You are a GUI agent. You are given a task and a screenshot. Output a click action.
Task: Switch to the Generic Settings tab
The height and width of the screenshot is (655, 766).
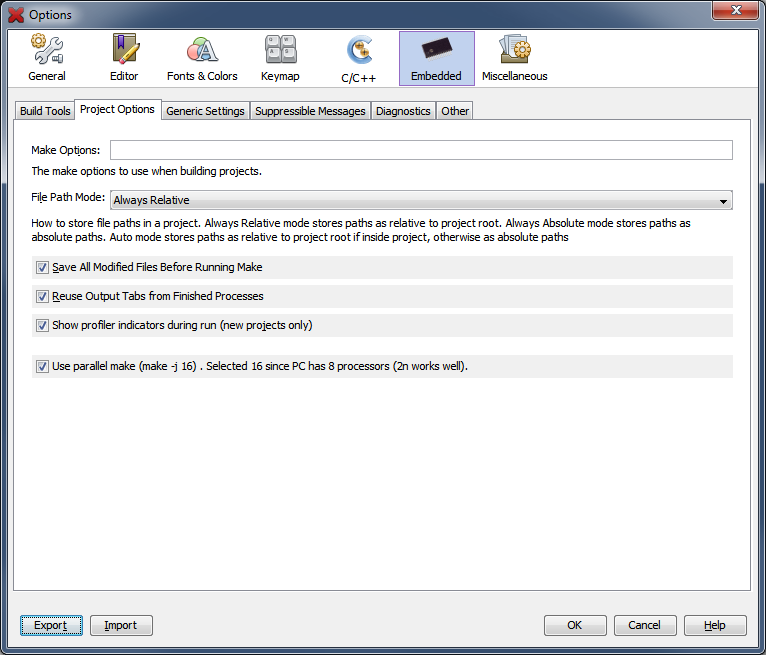tap(205, 111)
